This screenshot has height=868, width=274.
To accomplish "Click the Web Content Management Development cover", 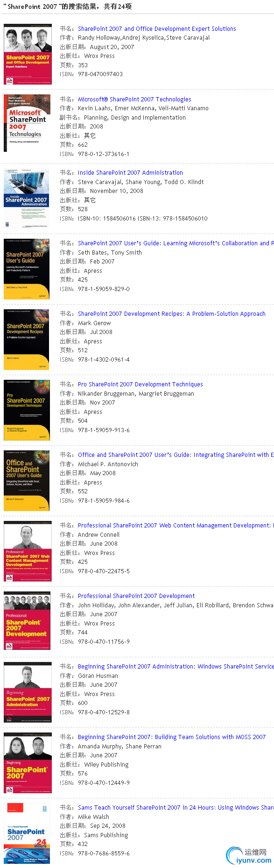I will coord(28,551).
